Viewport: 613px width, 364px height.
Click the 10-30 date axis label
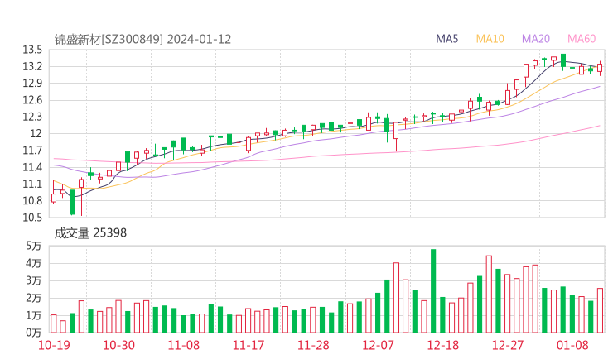(x=118, y=345)
